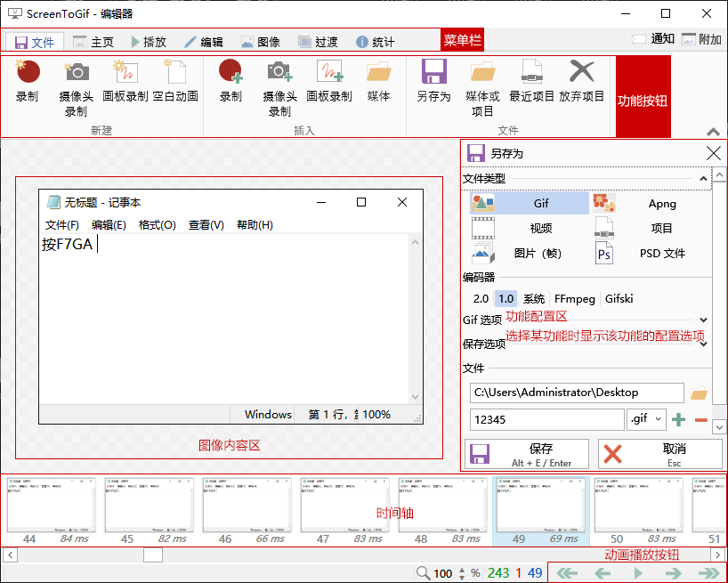Click the 另存为 ribbon button
This screenshot has height=583, width=728.
click(433, 81)
